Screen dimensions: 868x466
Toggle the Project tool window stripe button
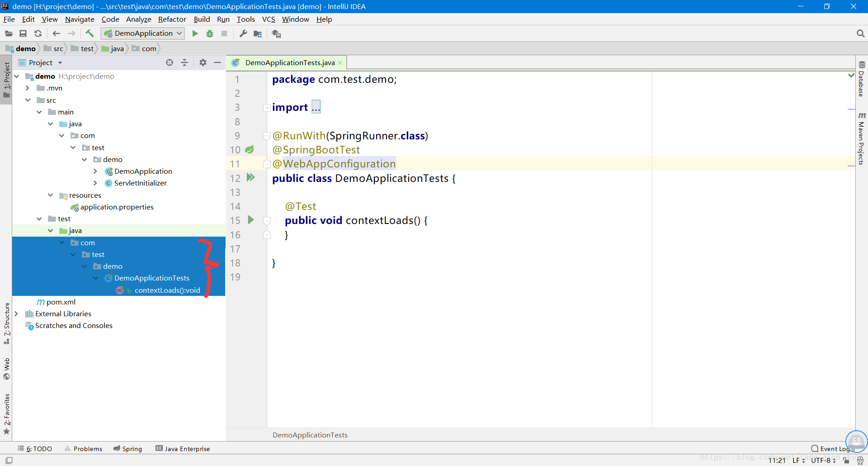[x=6, y=80]
